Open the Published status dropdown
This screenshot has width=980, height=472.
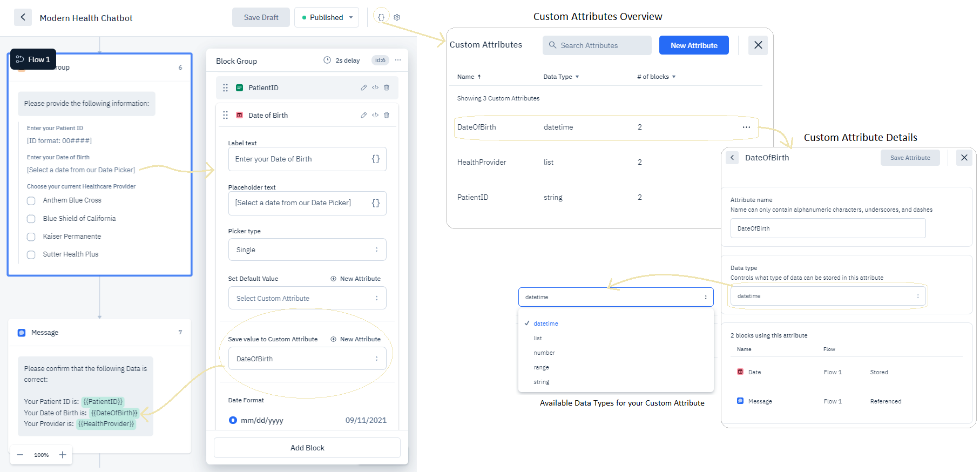pos(327,17)
